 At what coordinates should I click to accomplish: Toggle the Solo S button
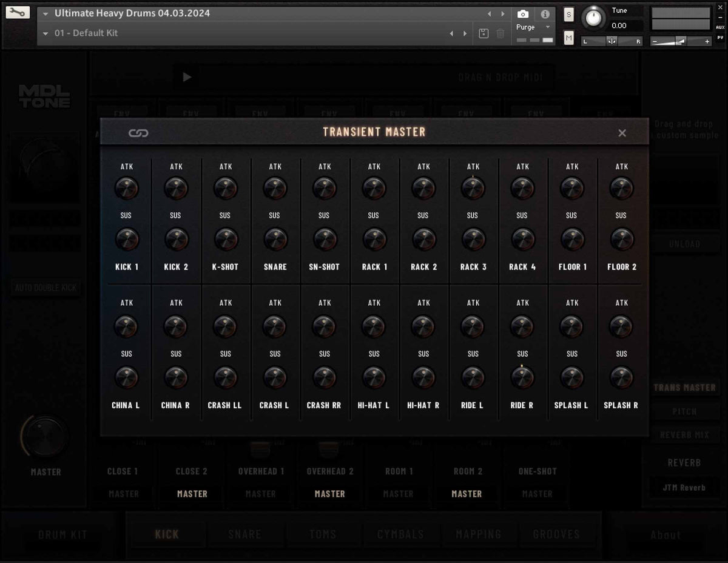[x=568, y=15]
